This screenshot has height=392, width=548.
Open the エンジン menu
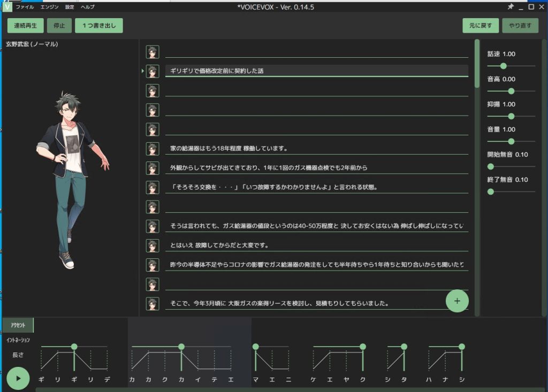tap(50, 7)
